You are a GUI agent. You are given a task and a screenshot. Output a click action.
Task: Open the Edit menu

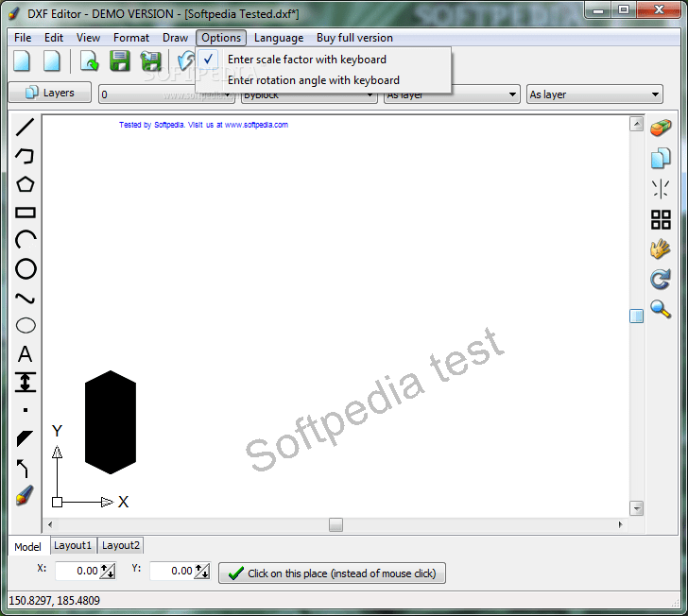54,38
